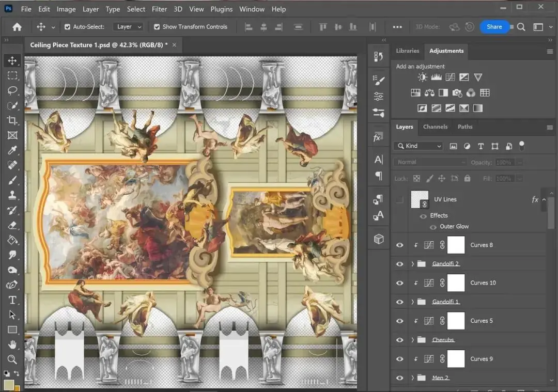Select the Eyedropper tool

(12, 150)
